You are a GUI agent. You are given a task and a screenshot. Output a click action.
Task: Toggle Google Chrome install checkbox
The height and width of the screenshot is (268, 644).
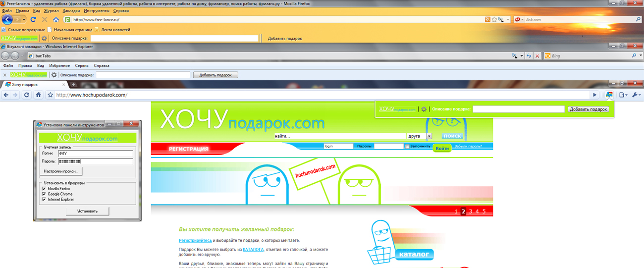[44, 194]
